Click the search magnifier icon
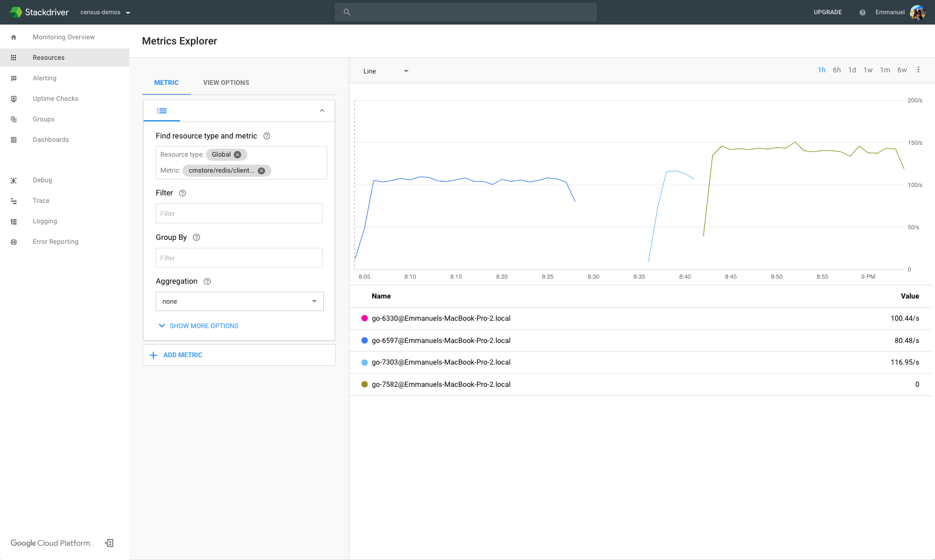This screenshot has width=935, height=560. click(x=347, y=12)
